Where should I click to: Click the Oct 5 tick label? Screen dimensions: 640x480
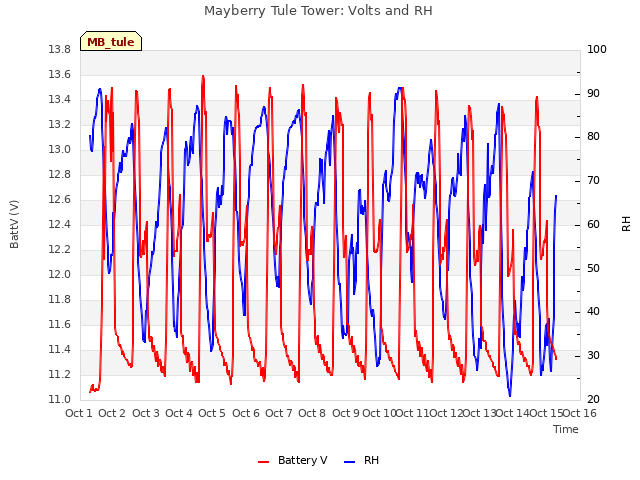212,413
